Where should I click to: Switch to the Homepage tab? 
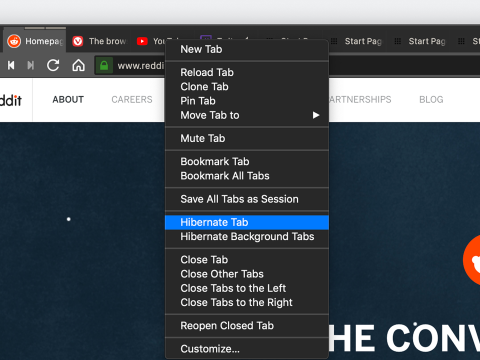click(x=35, y=41)
